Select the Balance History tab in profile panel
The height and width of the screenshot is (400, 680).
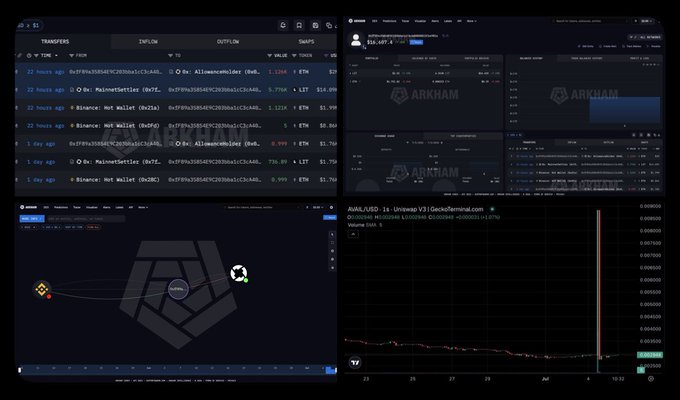point(531,58)
